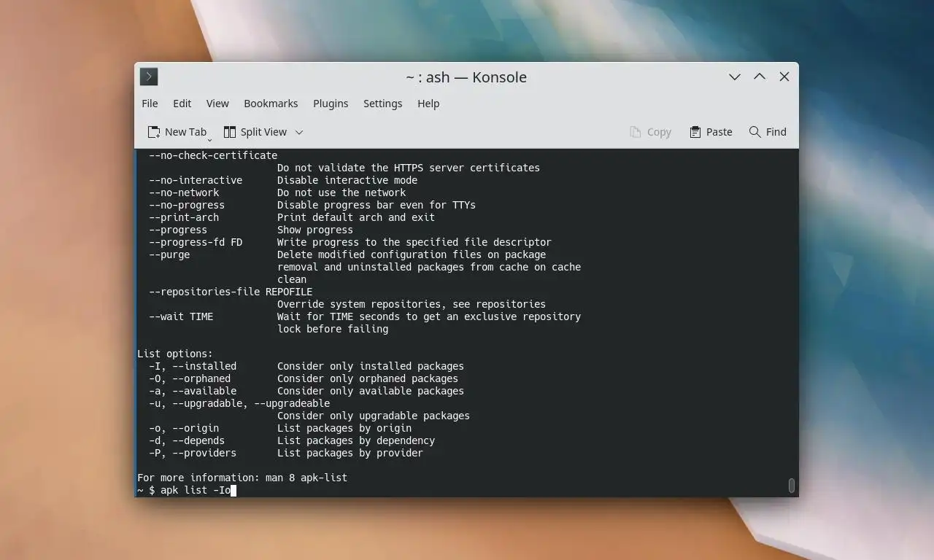Open the Plugins menu
The image size is (934, 560).
331,104
